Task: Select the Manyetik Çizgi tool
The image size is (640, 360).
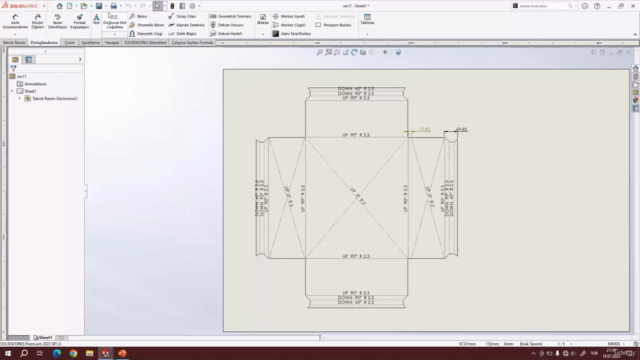Action: click(146, 33)
